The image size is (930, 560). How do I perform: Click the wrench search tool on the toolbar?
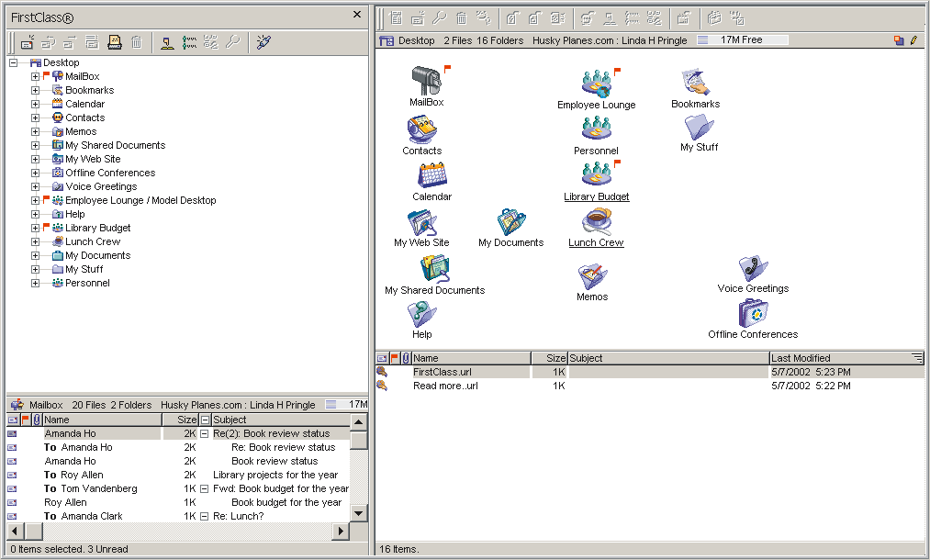click(x=234, y=42)
